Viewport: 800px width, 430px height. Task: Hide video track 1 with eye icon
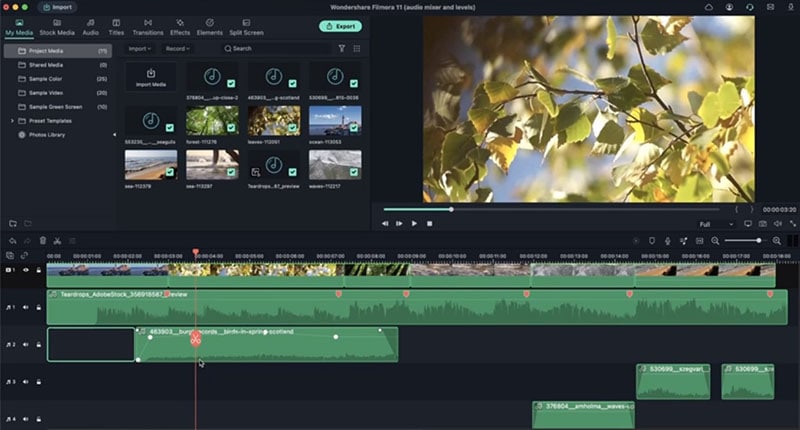(26, 270)
